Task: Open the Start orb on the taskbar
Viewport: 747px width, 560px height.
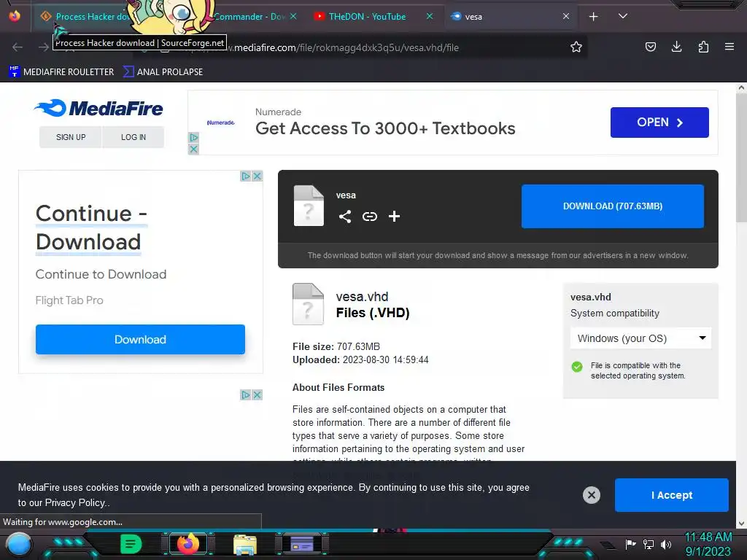Action: pyautogui.click(x=19, y=544)
